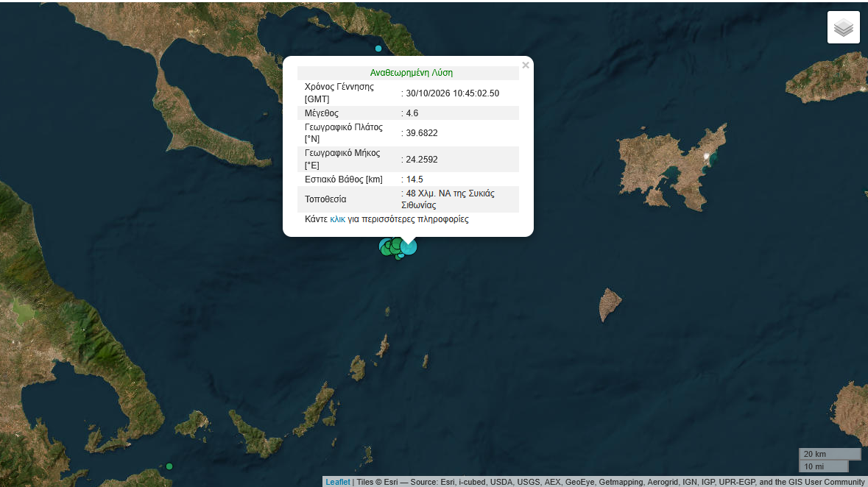Click the magnitude value 4.6
The image size is (868, 487).
pyautogui.click(x=410, y=113)
